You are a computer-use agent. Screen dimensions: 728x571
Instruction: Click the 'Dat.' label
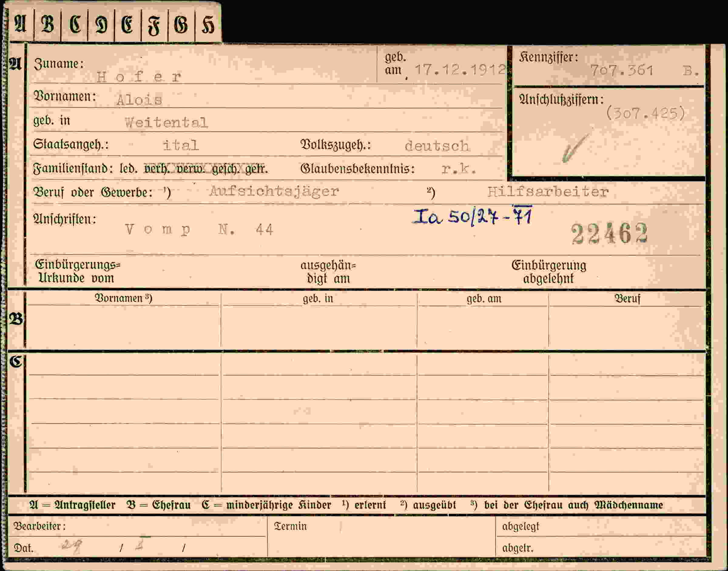pos(23,548)
